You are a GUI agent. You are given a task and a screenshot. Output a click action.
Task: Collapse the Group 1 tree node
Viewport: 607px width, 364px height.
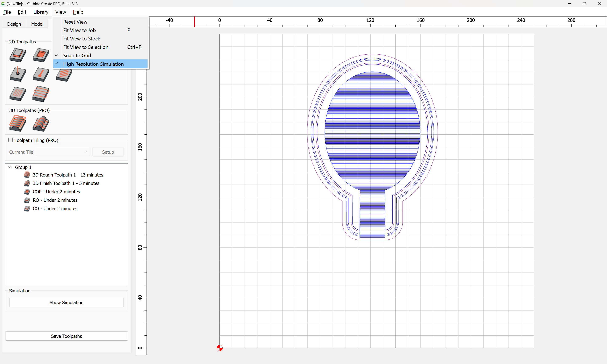(x=10, y=167)
